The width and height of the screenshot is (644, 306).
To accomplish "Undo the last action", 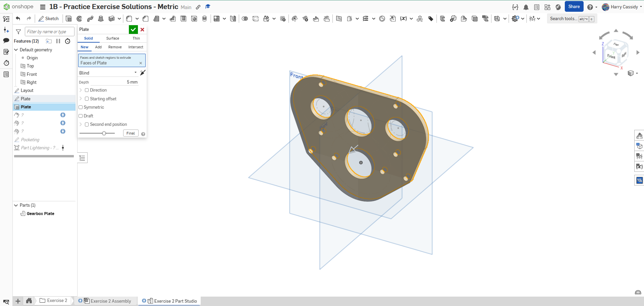I will 18,19.
